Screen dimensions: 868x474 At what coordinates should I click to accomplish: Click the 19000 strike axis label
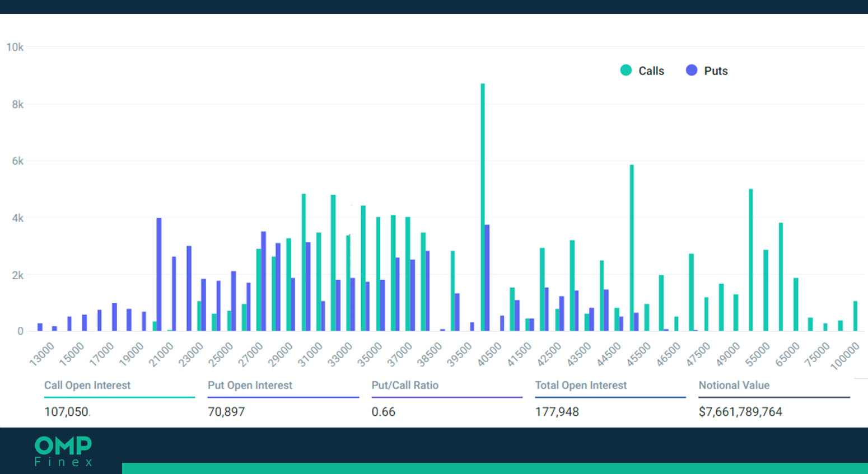click(x=132, y=354)
